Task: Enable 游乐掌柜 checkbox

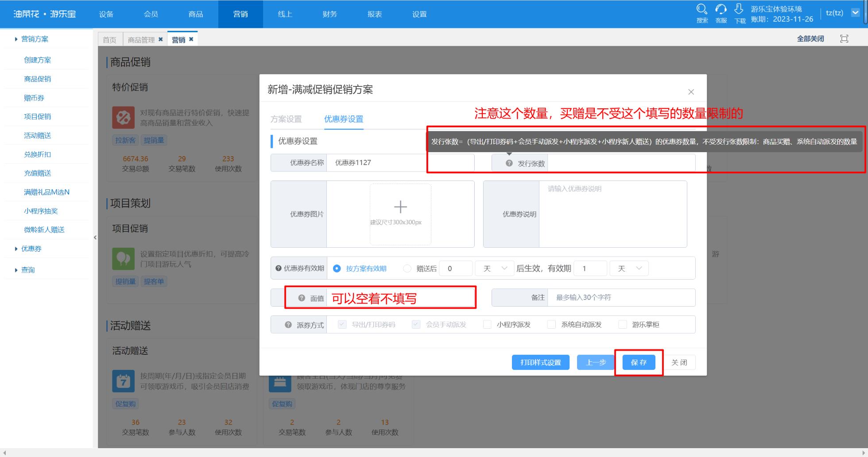Action: [x=622, y=324]
